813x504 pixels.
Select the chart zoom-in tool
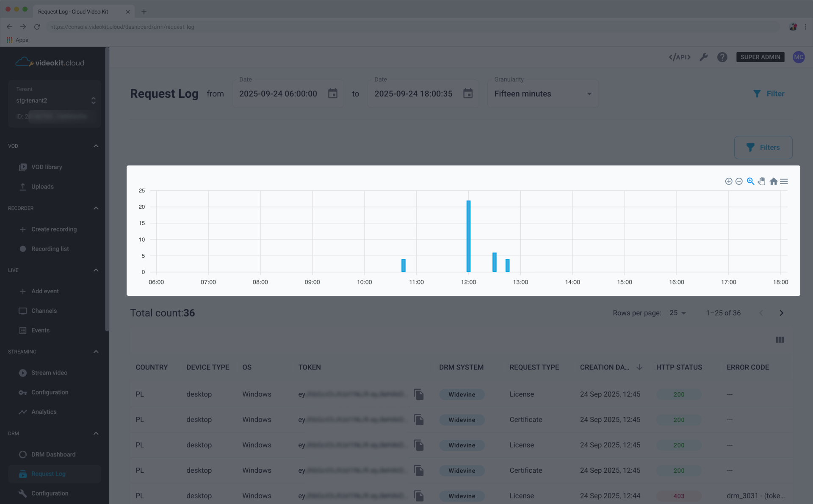tap(729, 181)
